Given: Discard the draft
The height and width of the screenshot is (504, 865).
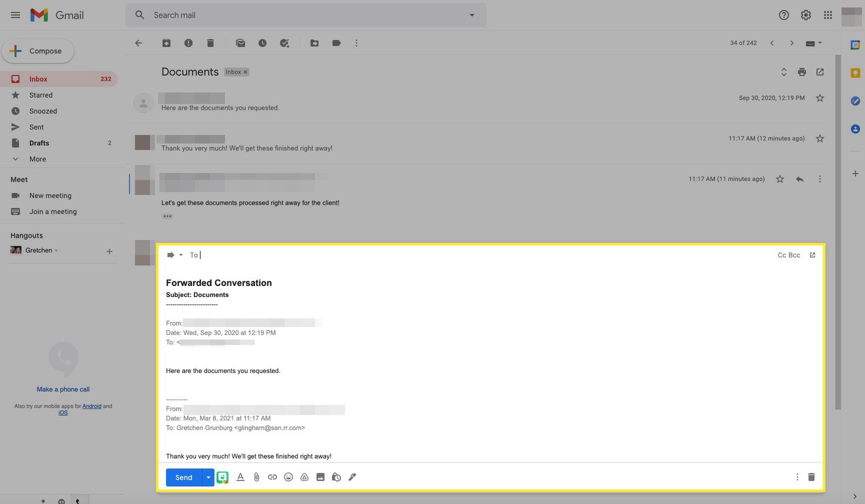Looking at the screenshot, I should pyautogui.click(x=811, y=477).
